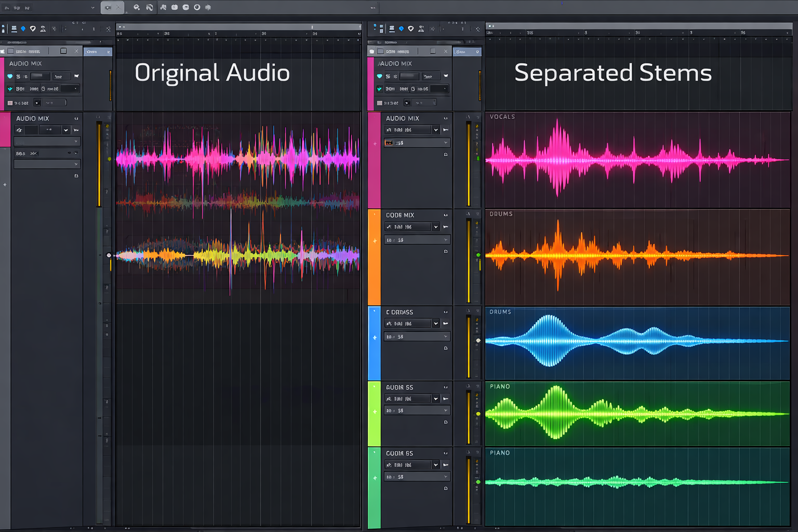Screen dimensions: 798x532
Task: Click the DODE MIX track header label
Action: point(400,215)
